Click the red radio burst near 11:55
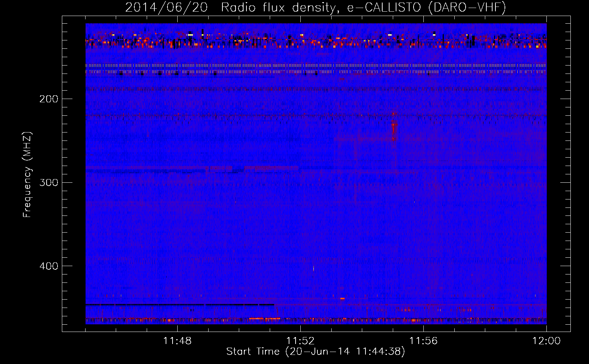The image size is (589, 364). (x=393, y=127)
